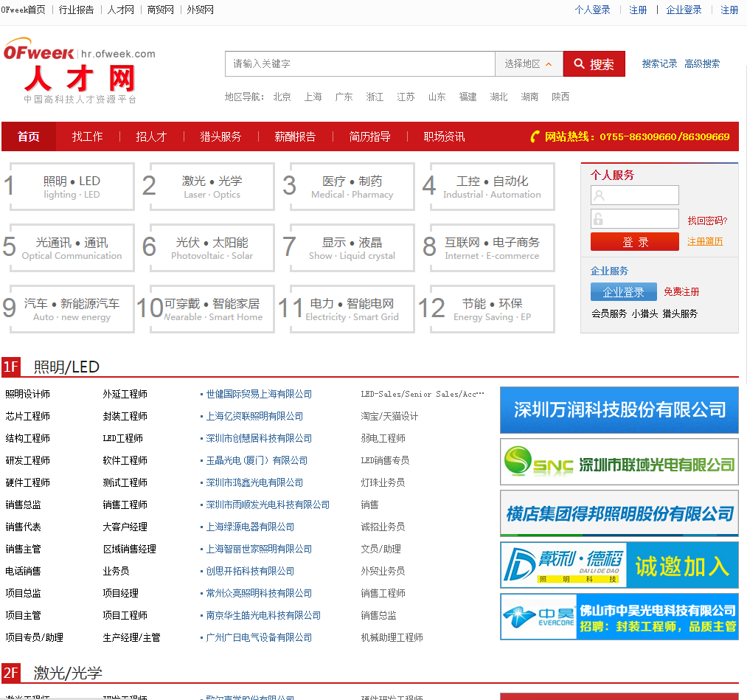Open the 注册简历 link
The height and width of the screenshot is (700, 747).
(x=705, y=242)
